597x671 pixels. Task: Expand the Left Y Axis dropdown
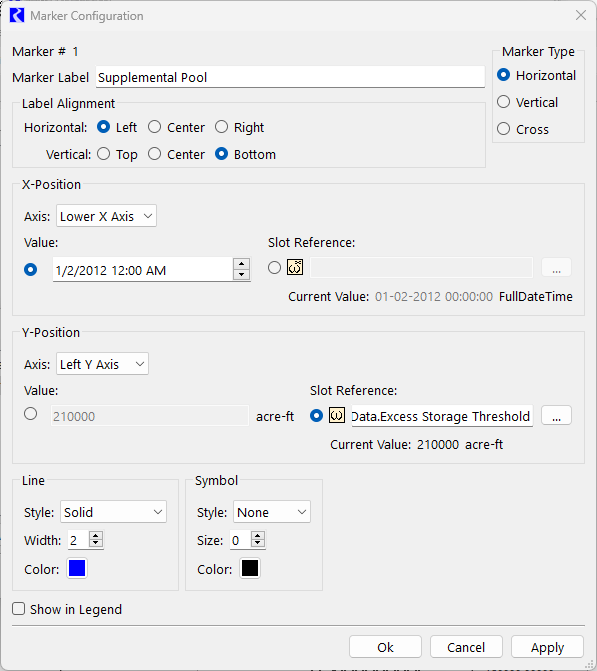tap(102, 364)
